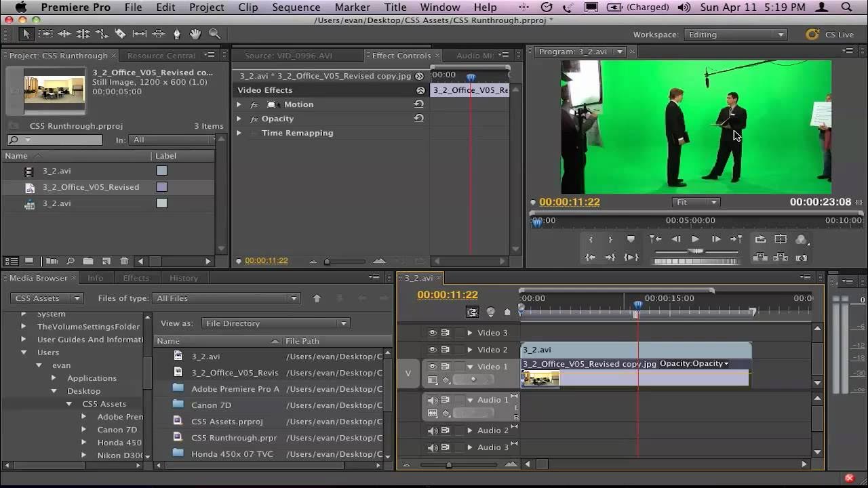The height and width of the screenshot is (488, 868).
Task: Open the Files of type dropdown
Action: [x=226, y=298]
